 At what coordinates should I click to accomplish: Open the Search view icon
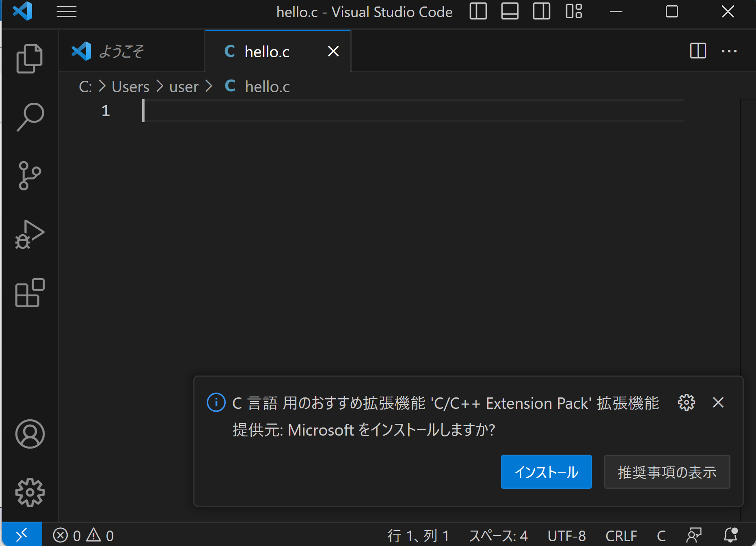tap(30, 117)
